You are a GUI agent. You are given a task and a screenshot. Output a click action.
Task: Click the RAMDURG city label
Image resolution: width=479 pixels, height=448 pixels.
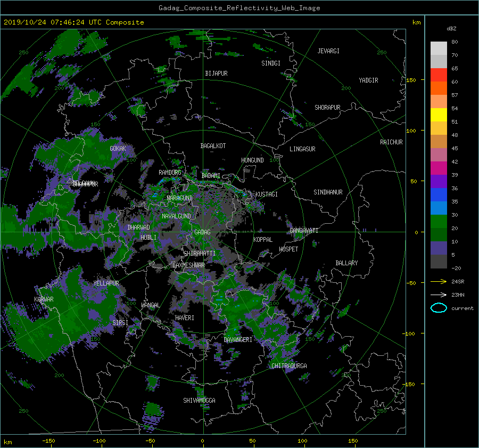tap(170, 173)
